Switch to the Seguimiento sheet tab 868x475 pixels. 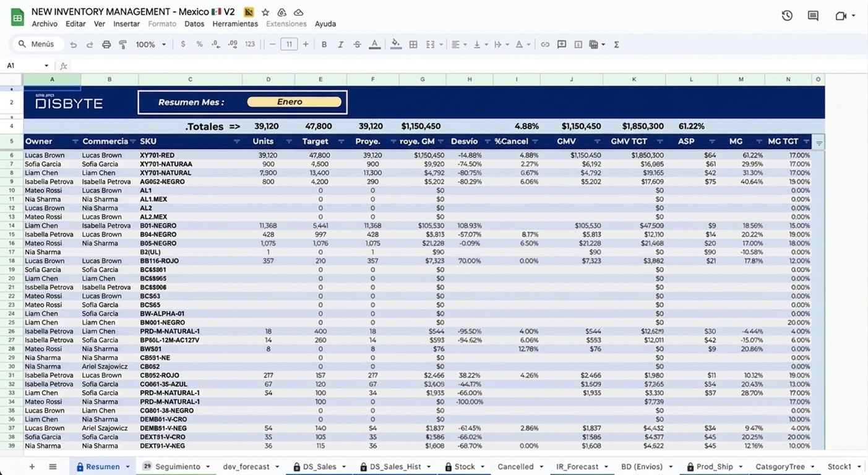(178, 467)
